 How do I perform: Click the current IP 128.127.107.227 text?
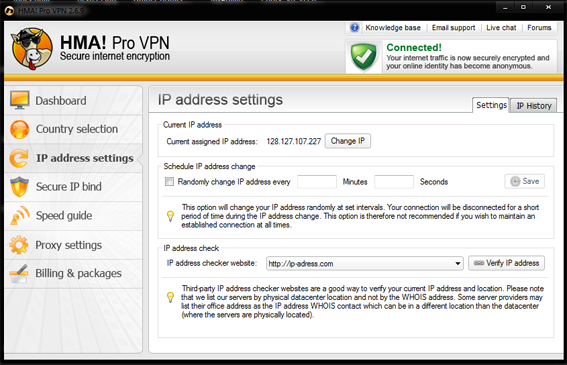294,141
